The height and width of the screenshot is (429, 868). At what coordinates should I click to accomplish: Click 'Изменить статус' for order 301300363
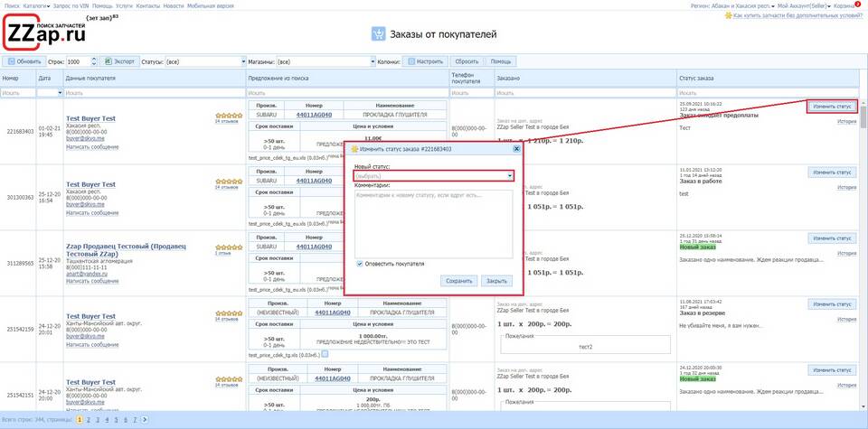tap(832, 172)
